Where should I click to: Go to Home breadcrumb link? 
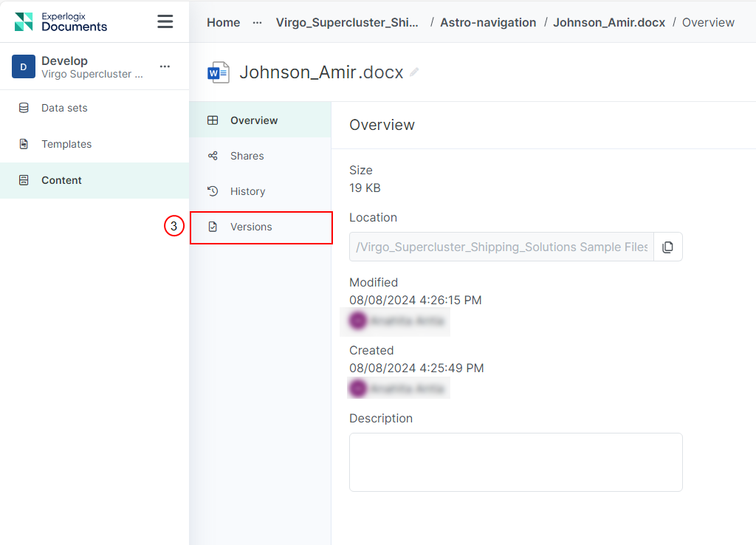click(223, 23)
